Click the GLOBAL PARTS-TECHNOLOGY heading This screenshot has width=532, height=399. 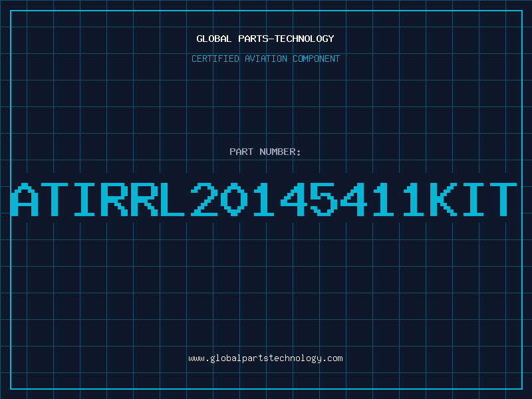click(265, 39)
